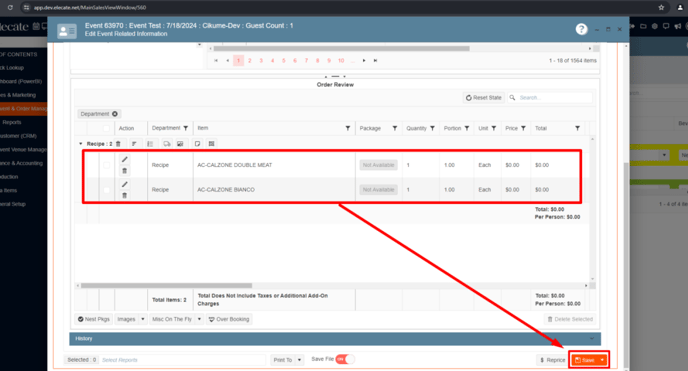Open Customer (CRM) in left sidebar
This screenshot has width=688, height=371.
coord(18,136)
